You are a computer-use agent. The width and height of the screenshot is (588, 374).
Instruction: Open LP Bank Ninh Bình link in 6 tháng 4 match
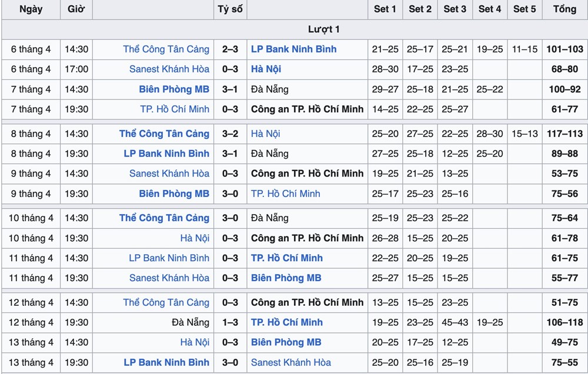pyautogui.click(x=293, y=49)
